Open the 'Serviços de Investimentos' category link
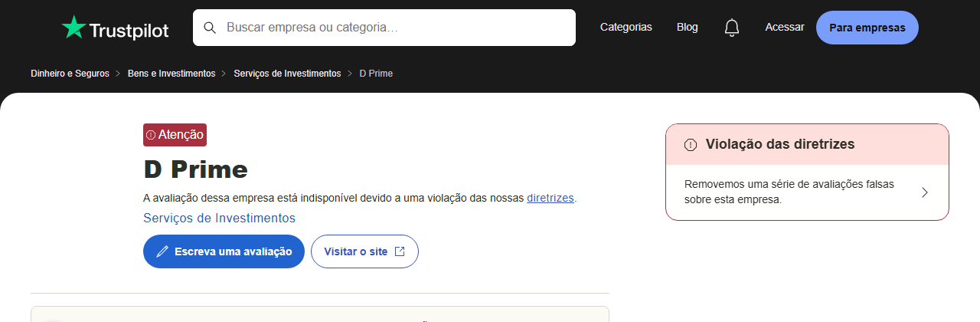The height and width of the screenshot is (322, 980). coord(219,218)
